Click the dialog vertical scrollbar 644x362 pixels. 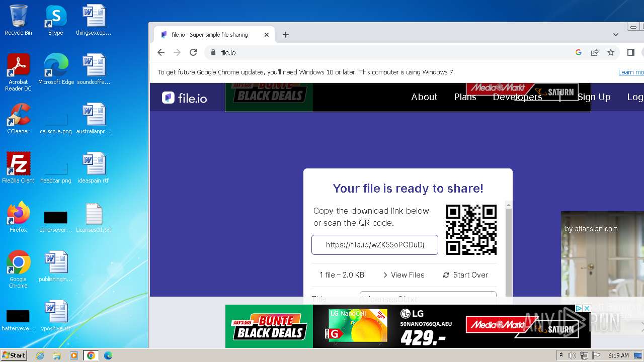point(508,251)
